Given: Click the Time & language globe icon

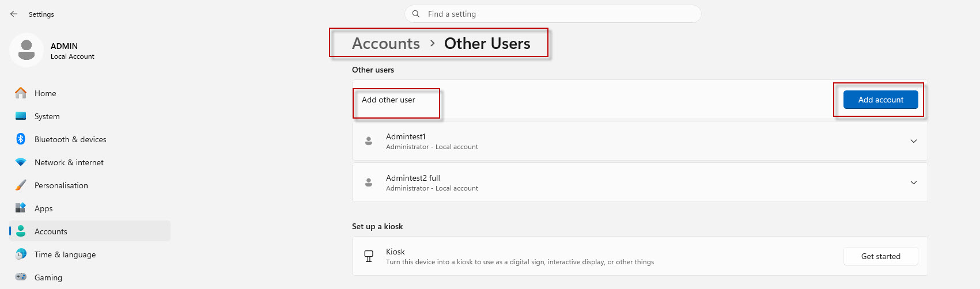Looking at the screenshot, I should click(21, 254).
